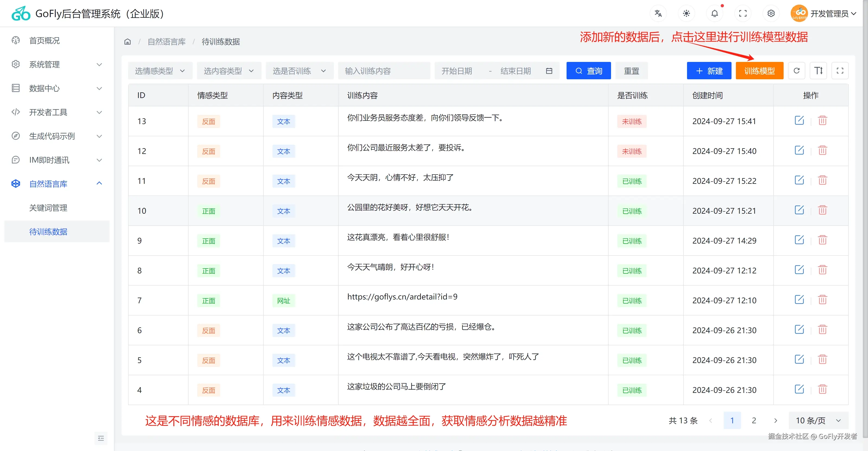Open the table density/line-height icon

[818, 71]
